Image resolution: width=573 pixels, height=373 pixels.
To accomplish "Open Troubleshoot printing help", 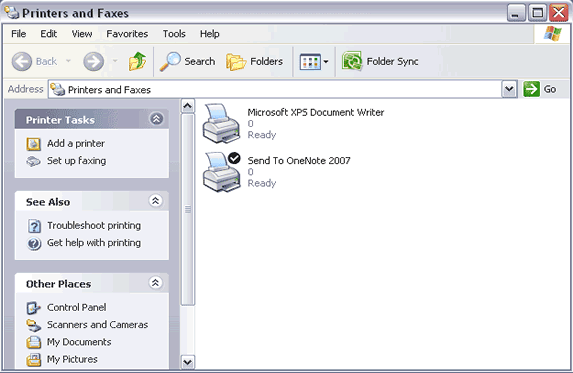I will tap(94, 225).
